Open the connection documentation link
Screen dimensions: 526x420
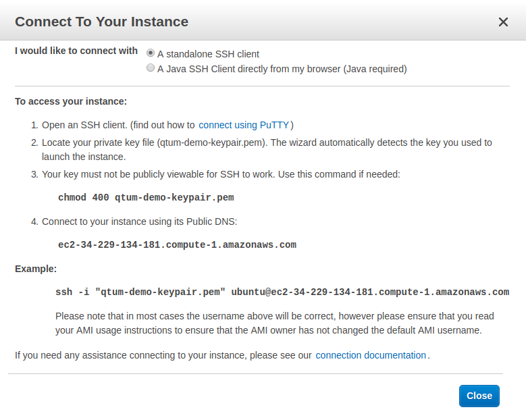pyautogui.click(x=371, y=355)
